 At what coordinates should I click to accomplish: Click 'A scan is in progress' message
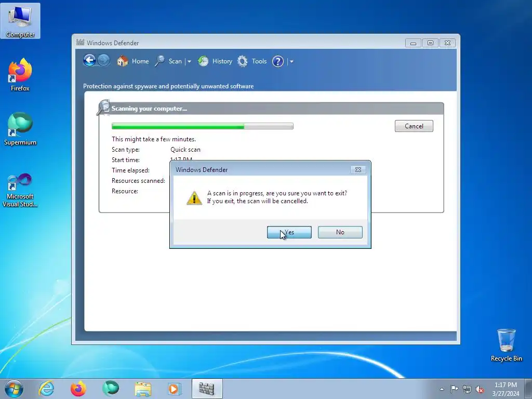tap(277, 197)
